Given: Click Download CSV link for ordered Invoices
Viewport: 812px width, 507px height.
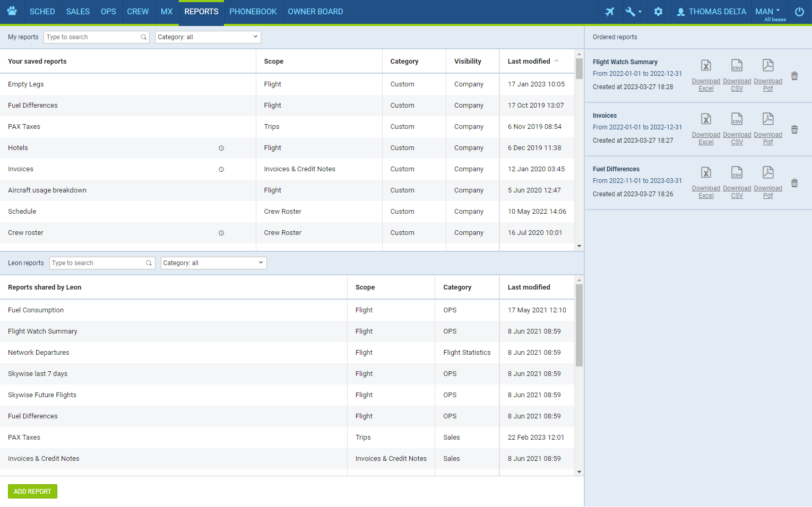Looking at the screenshot, I should [737, 138].
